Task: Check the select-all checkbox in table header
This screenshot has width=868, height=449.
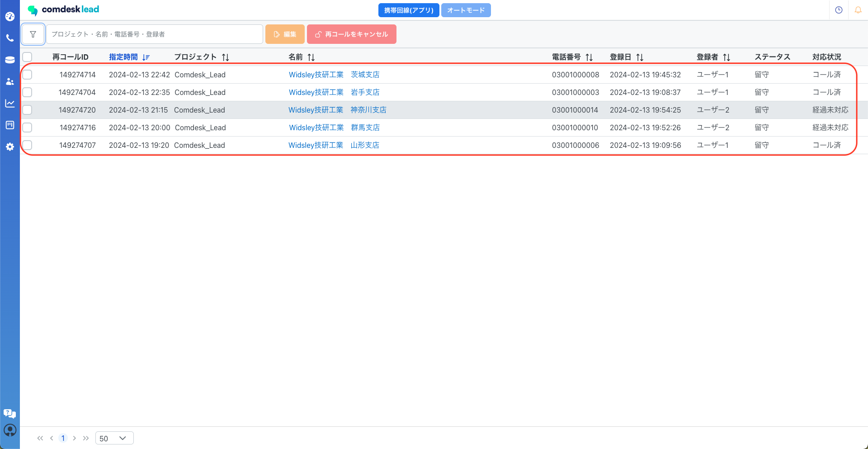Action: pos(28,57)
